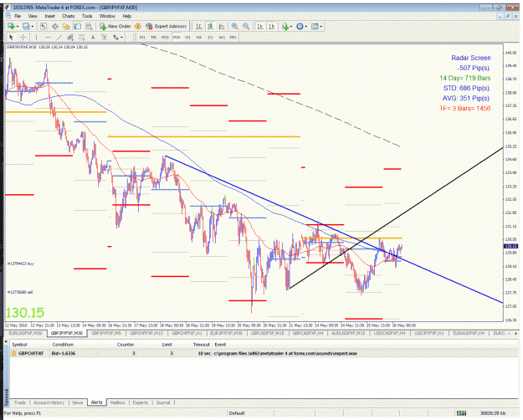Open the View menu
Image resolution: width=523 pixels, height=420 pixels.
33,16
